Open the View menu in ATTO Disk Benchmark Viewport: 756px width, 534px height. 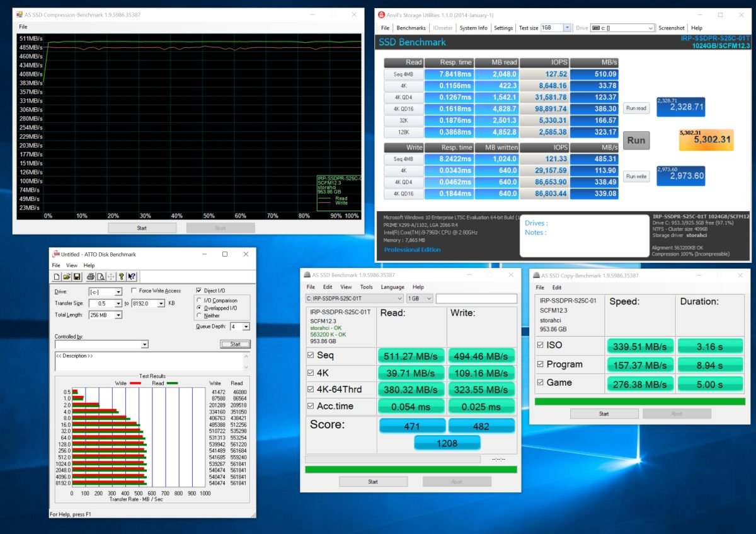tap(72, 265)
